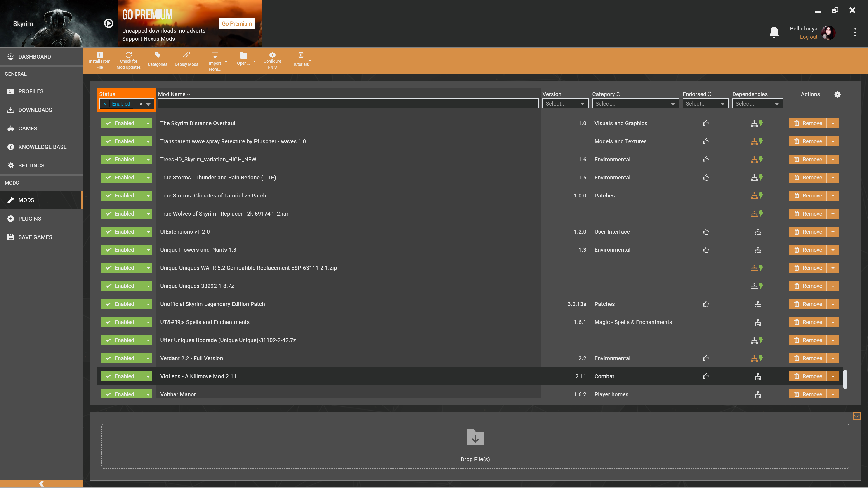This screenshot has width=868, height=488.
Task: Toggle Enabled status for Skyrim Distance Overhaul
Action: point(122,123)
